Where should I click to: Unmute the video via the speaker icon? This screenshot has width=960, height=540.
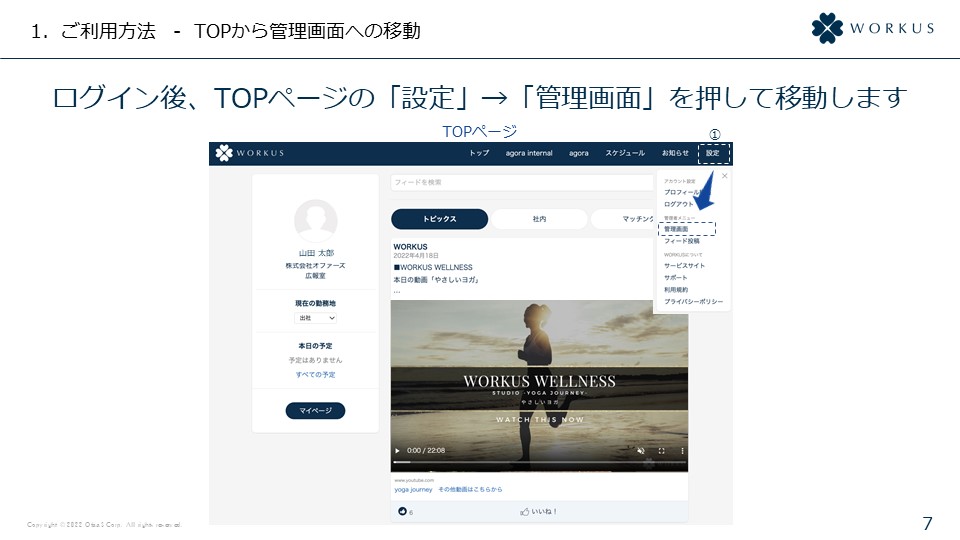tap(640, 451)
